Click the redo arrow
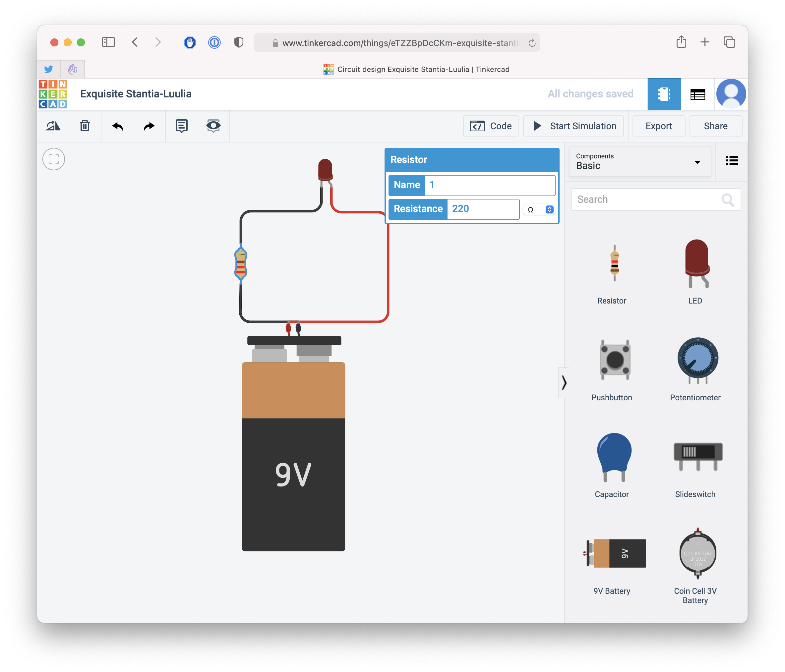Screen dimensions: 785x672 coord(149,126)
